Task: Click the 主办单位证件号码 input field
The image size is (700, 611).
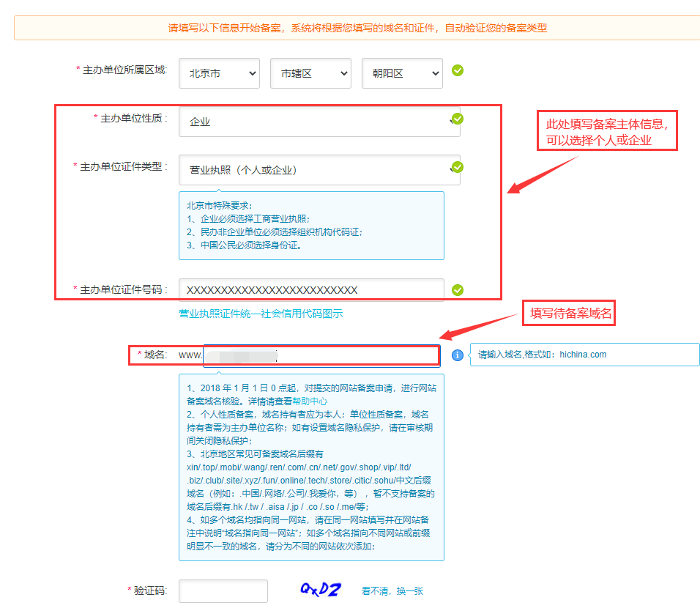Action: (311, 290)
